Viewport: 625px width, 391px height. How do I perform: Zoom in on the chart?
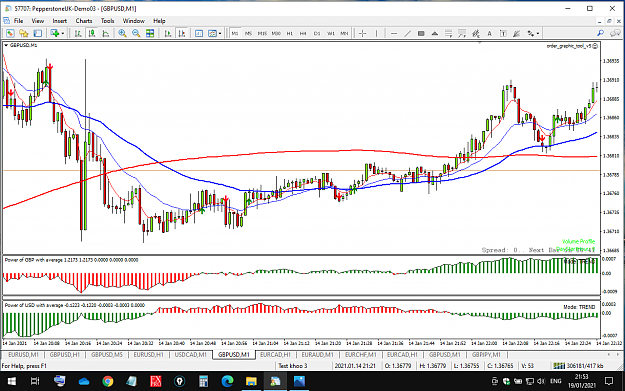(x=122, y=33)
